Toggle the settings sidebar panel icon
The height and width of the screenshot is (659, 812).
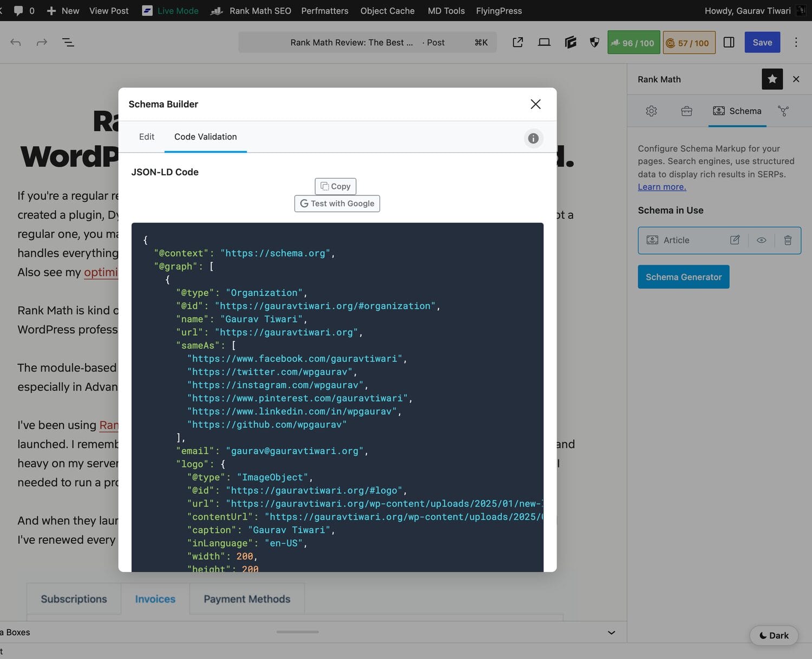tap(729, 42)
